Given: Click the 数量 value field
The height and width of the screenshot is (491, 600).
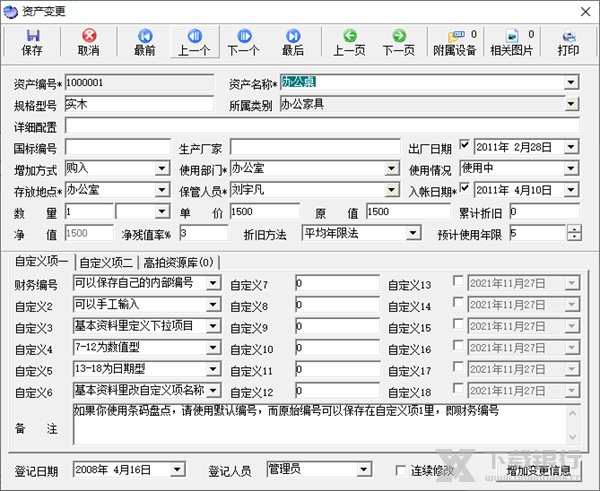Looking at the screenshot, I should 90,211.
